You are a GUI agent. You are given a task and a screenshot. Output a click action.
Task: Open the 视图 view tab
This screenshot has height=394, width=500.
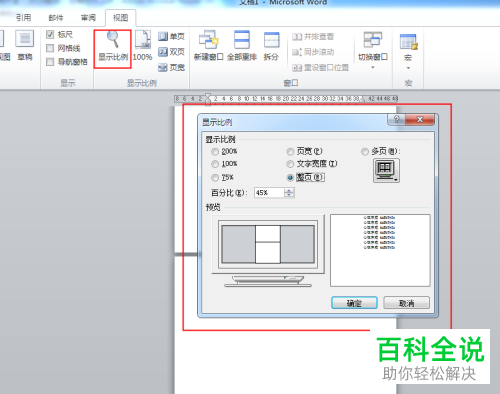120,18
